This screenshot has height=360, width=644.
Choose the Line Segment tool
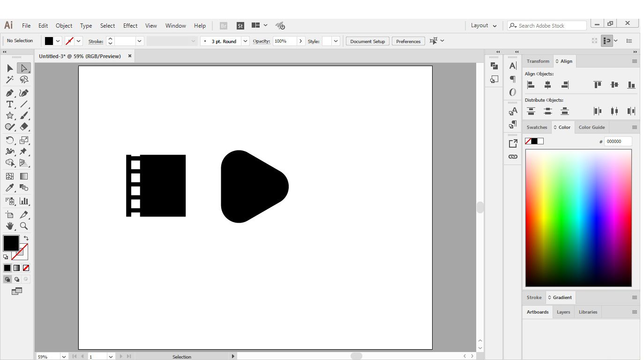24,104
